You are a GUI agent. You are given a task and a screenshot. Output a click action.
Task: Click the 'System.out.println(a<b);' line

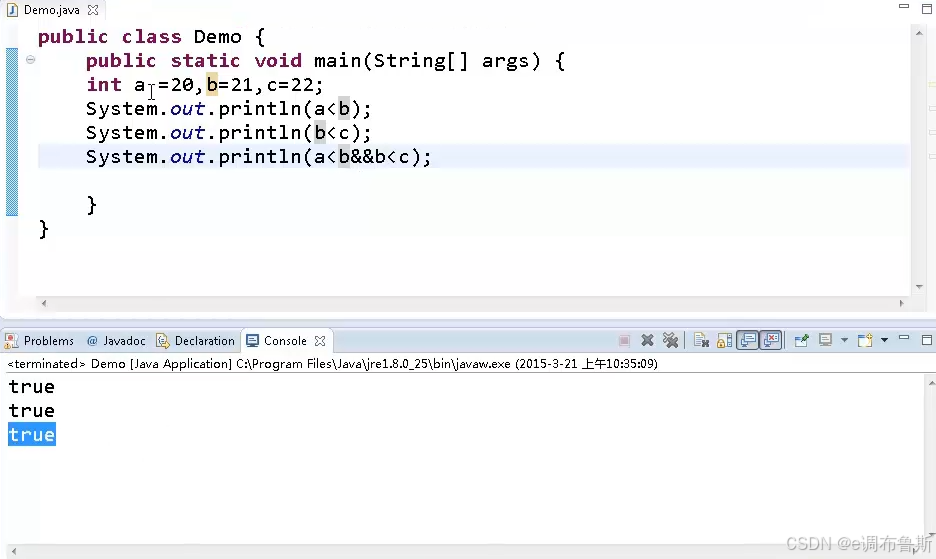coord(229,109)
